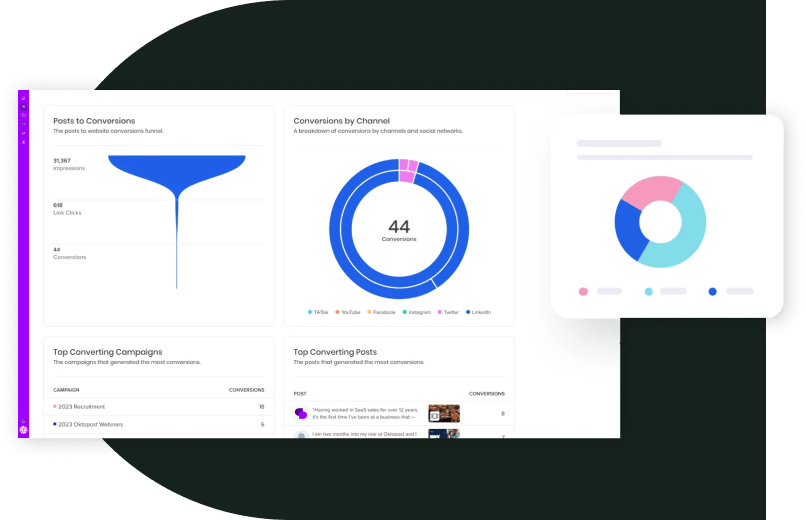Open the post "I am two months into my role"

point(364,434)
